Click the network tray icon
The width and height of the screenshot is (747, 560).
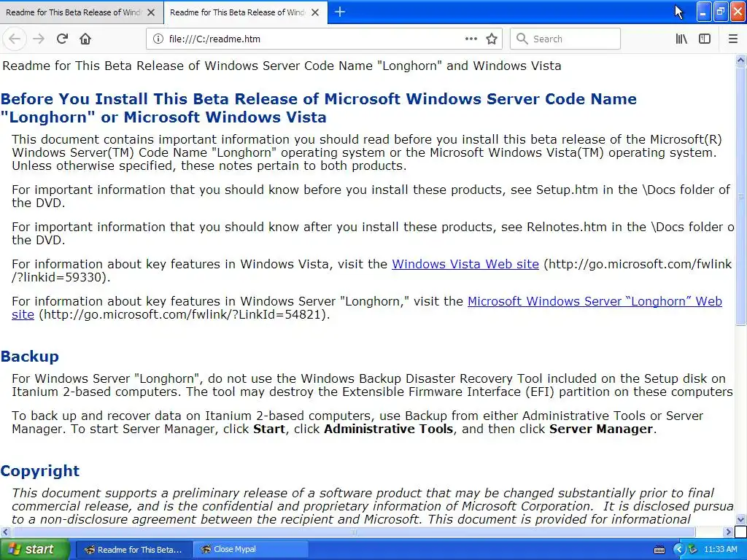(693, 550)
